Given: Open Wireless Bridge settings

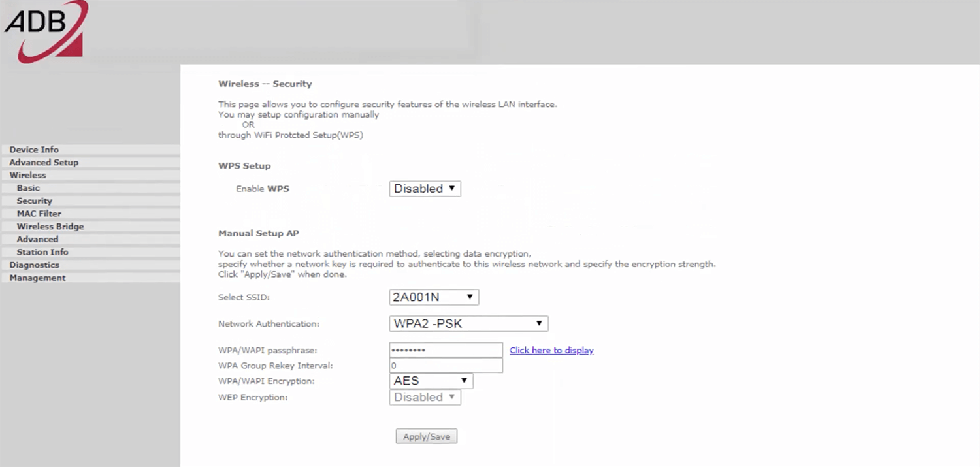Looking at the screenshot, I should coord(50,227).
